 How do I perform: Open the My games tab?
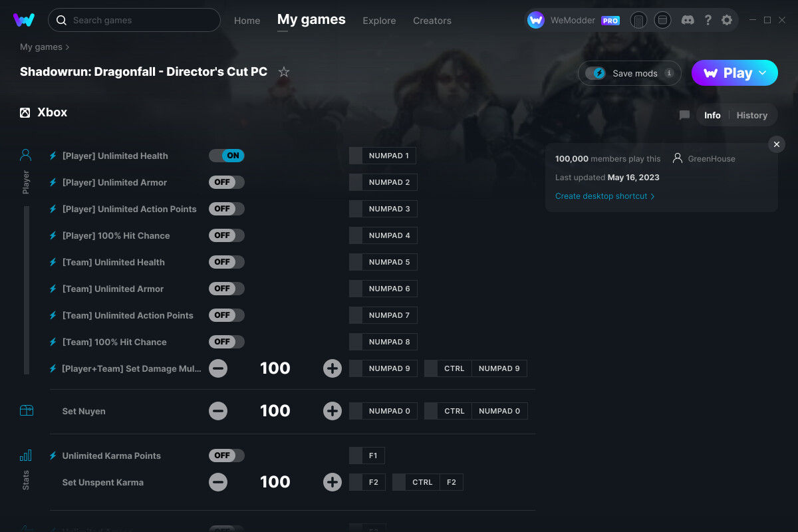coord(311,20)
